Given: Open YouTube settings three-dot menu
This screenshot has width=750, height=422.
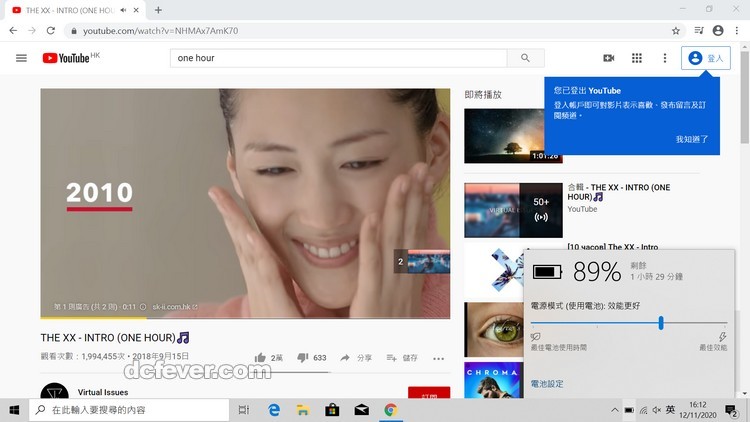Looking at the screenshot, I should point(664,58).
